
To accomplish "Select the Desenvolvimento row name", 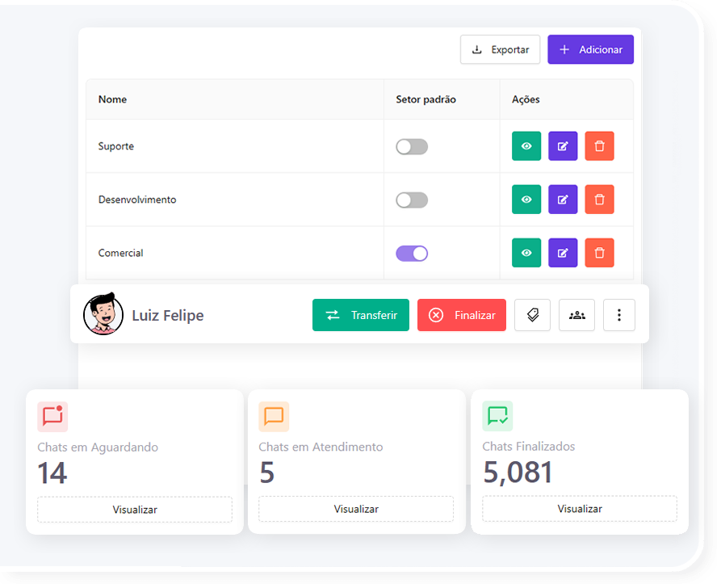I will coord(137,199).
